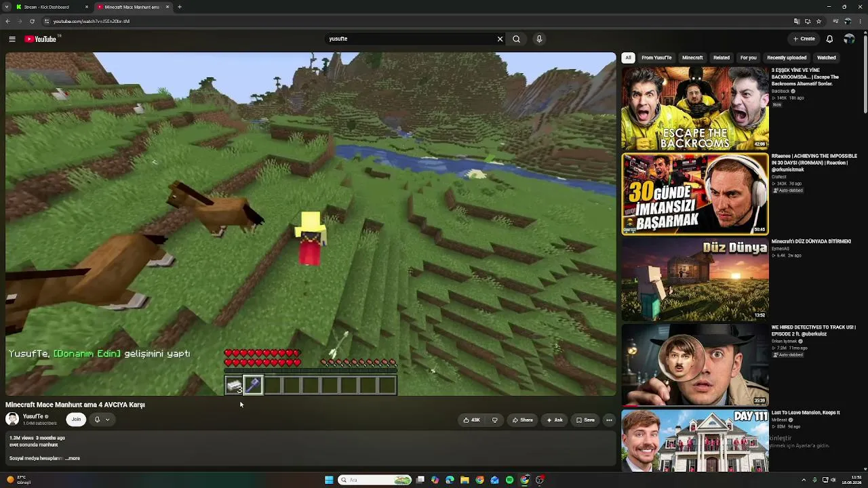Open the YusufTe channel name link
Image resolution: width=868 pixels, height=488 pixels.
point(33,417)
